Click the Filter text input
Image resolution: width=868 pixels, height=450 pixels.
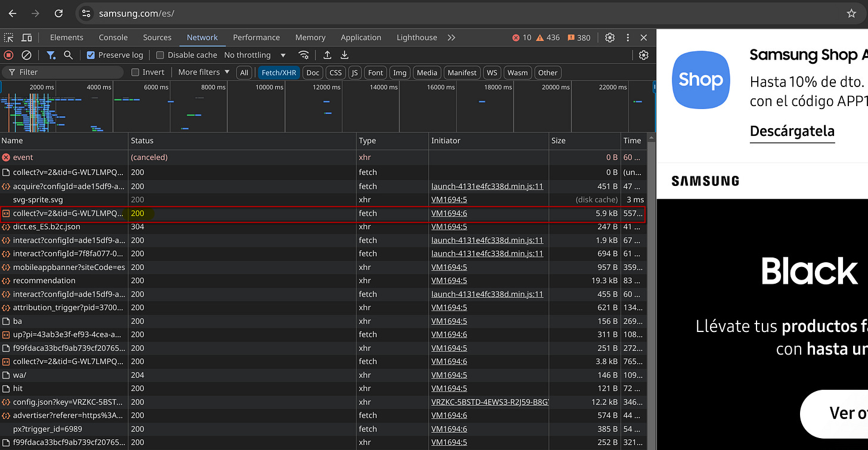[69, 73]
